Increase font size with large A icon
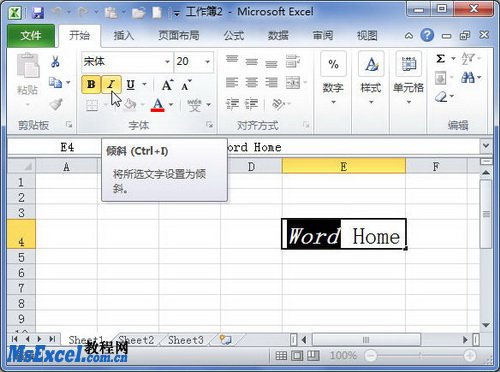500x372 pixels. click(167, 85)
